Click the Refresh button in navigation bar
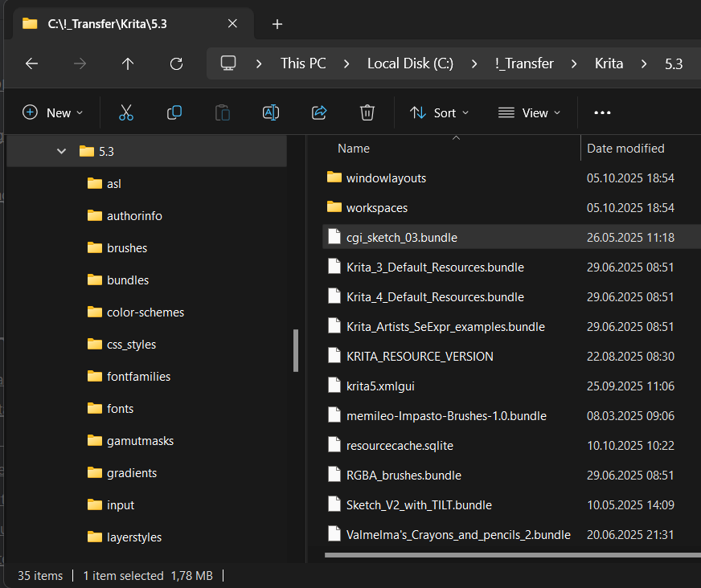The height and width of the screenshot is (588, 701). [177, 63]
